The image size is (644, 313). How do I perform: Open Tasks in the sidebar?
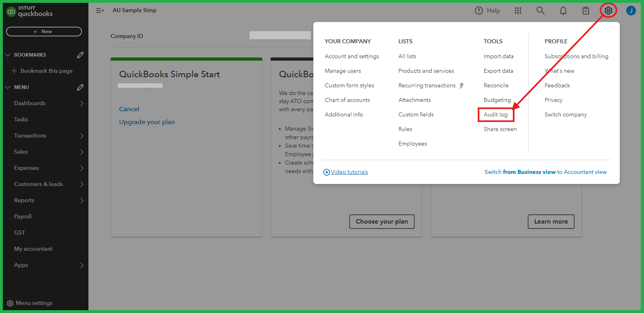tap(21, 119)
